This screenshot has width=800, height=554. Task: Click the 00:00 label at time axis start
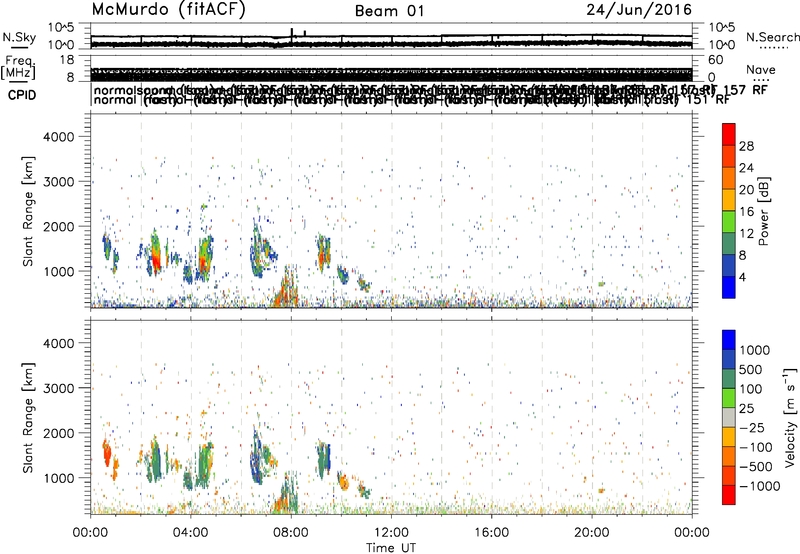(x=90, y=533)
